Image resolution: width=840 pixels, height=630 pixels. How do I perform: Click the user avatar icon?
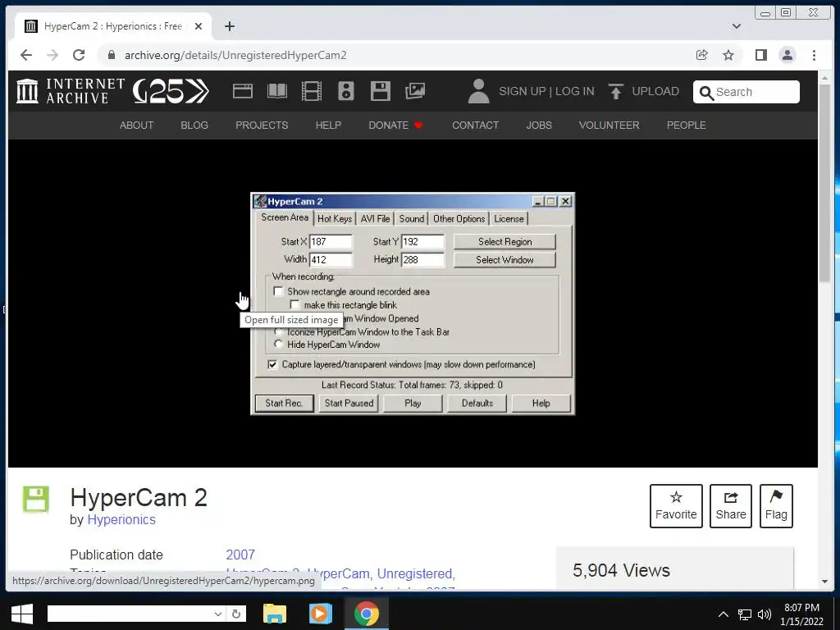[x=478, y=91]
